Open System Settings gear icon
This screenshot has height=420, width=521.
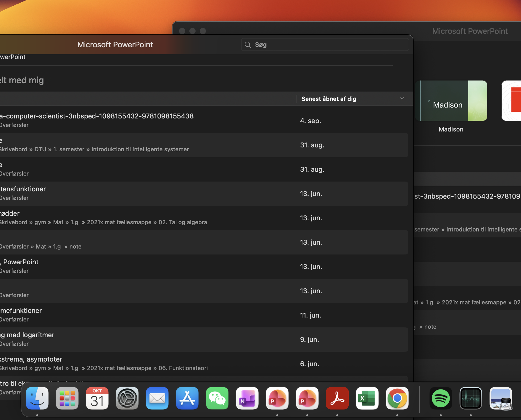[x=127, y=398]
